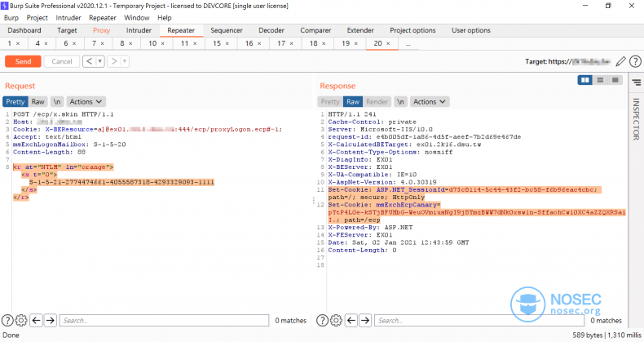
Task: Click the response search input field
Action: click(479, 320)
